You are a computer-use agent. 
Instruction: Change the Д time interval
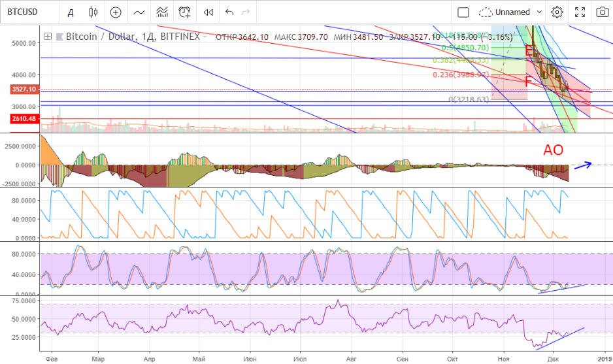[71, 12]
